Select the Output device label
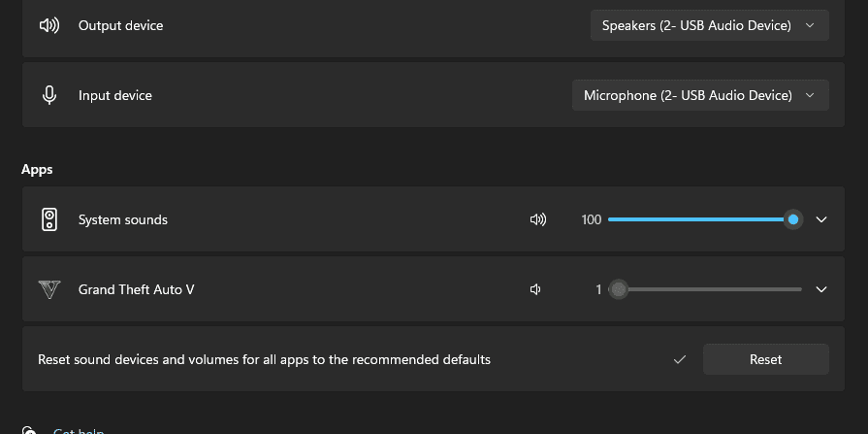Viewport: 868px width, 434px height. [x=120, y=25]
